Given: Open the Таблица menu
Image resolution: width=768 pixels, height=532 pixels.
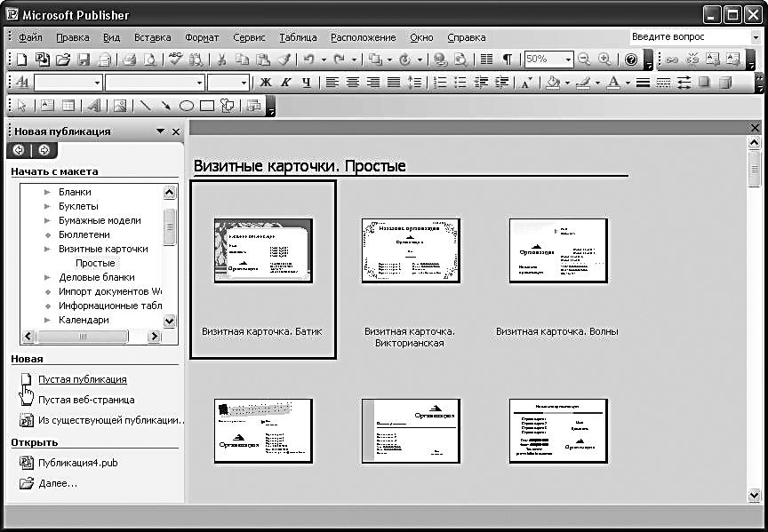Looking at the screenshot, I should click(297, 37).
